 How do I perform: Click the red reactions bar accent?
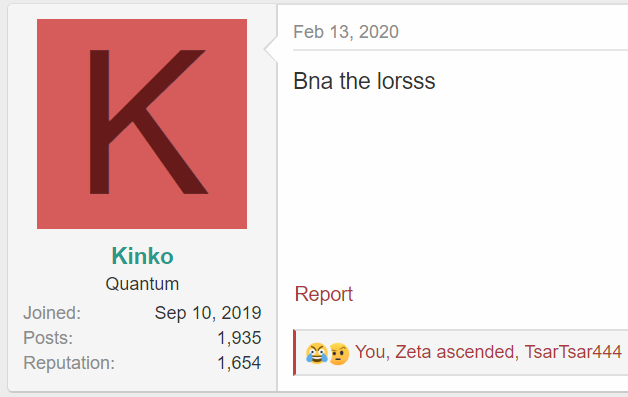click(x=294, y=353)
